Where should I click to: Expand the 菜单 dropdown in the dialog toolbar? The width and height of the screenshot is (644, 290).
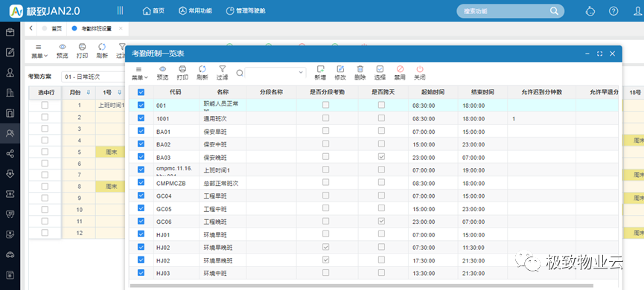pos(140,74)
